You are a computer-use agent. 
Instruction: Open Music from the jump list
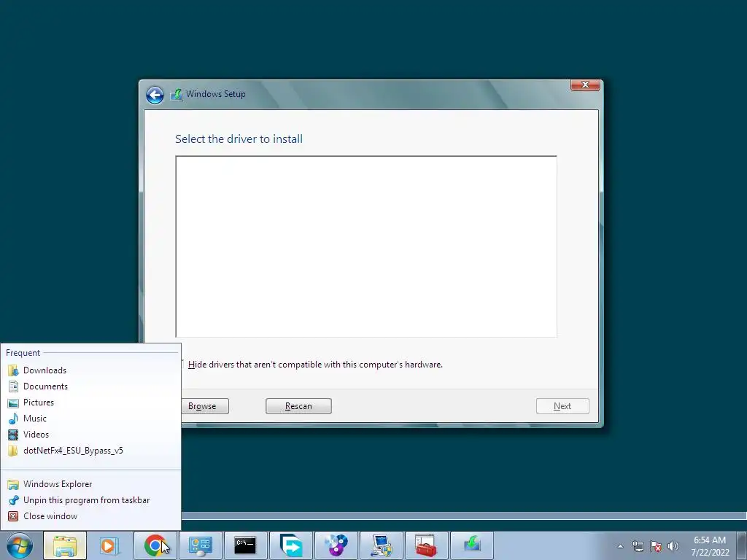[90, 419]
